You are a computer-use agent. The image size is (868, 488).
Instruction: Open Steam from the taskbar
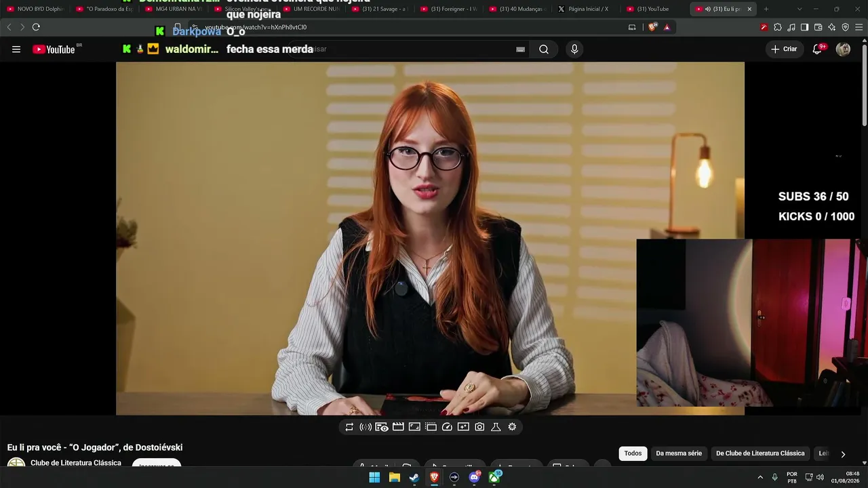[414, 477]
